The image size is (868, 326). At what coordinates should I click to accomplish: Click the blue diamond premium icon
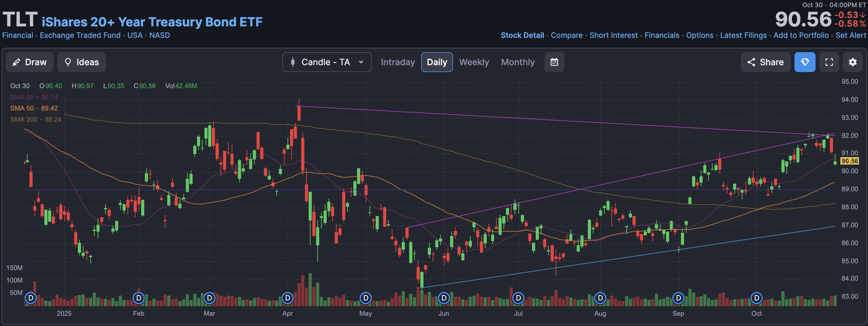(x=805, y=62)
